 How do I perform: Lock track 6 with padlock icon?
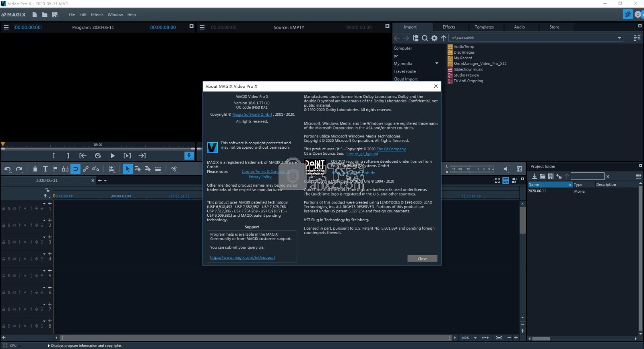[4, 293]
